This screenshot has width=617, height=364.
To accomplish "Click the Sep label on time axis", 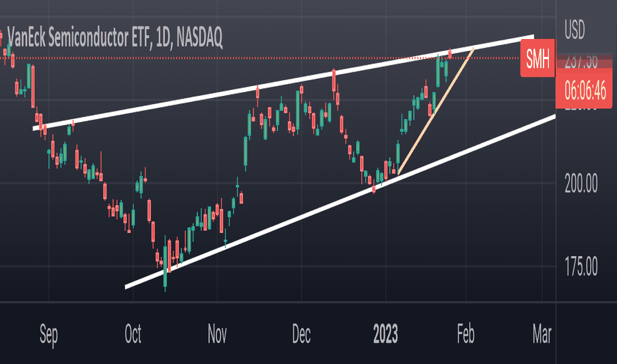I will (x=49, y=335).
